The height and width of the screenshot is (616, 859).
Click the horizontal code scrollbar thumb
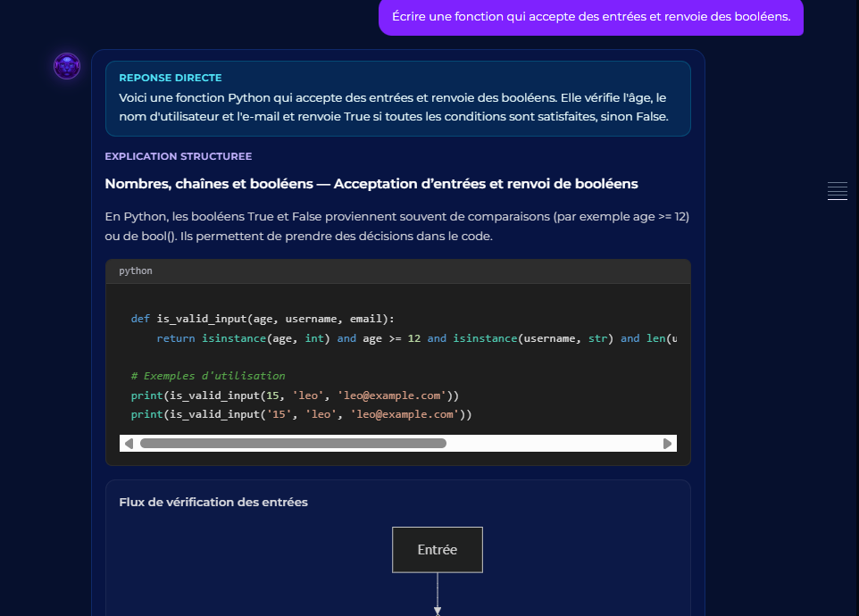[x=293, y=444]
